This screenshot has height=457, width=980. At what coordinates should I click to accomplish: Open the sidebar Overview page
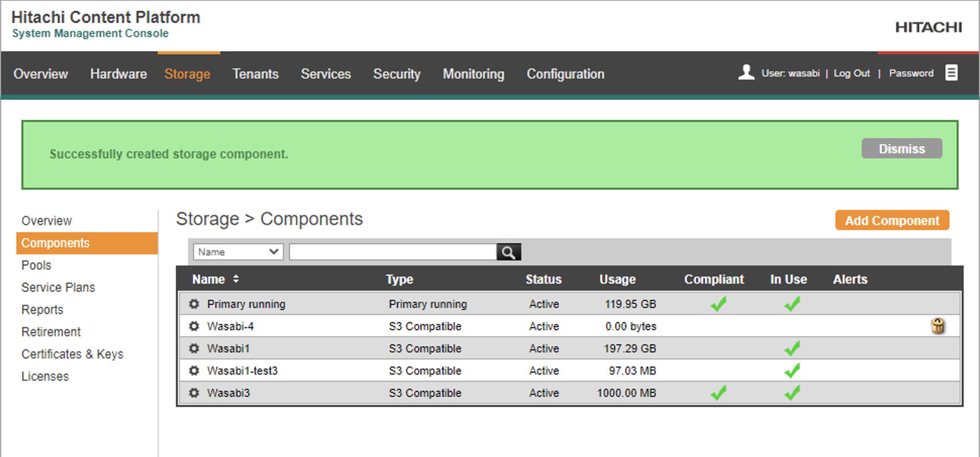click(x=46, y=221)
